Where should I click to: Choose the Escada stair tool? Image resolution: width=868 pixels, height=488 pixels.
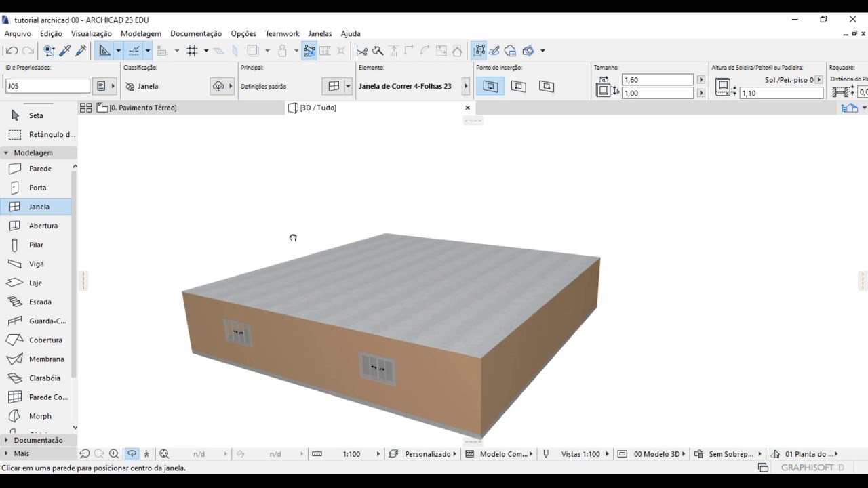[x=35, y=302]
